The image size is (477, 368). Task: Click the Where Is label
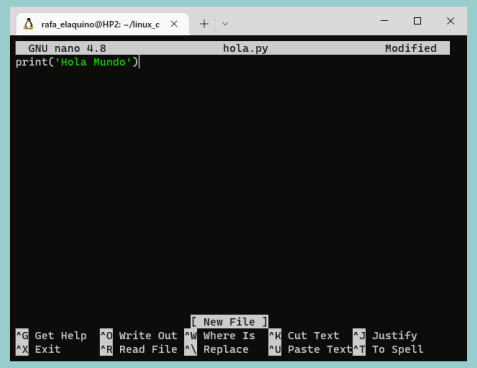click(x=229, y=335)
